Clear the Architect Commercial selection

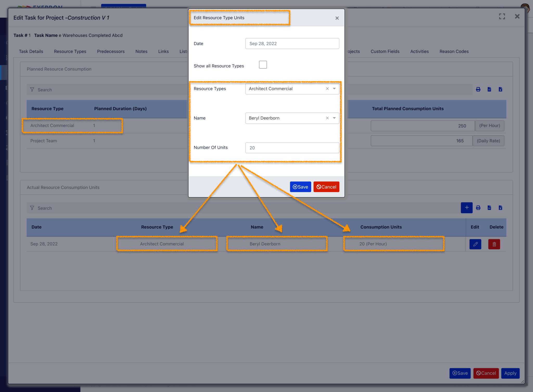pyautogui.click(x=327, y=89)
